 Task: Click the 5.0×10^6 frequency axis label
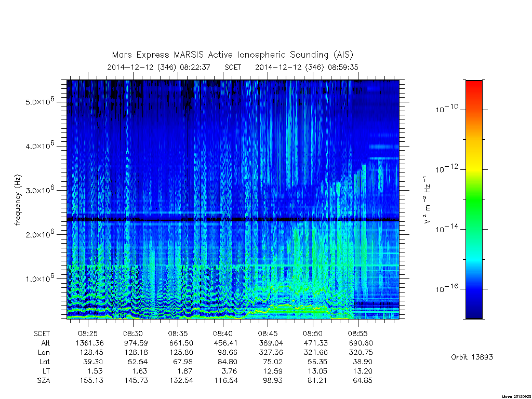coord(39,101)
